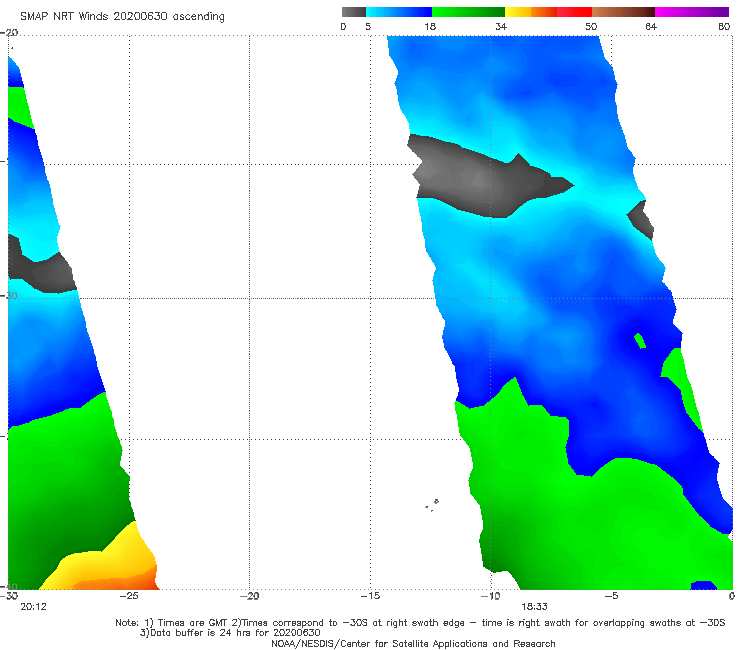Click the longitude axis label '-20'
The width and height of the screenshot is (740, 650).
pyautogui.click(x=249, y=596)
